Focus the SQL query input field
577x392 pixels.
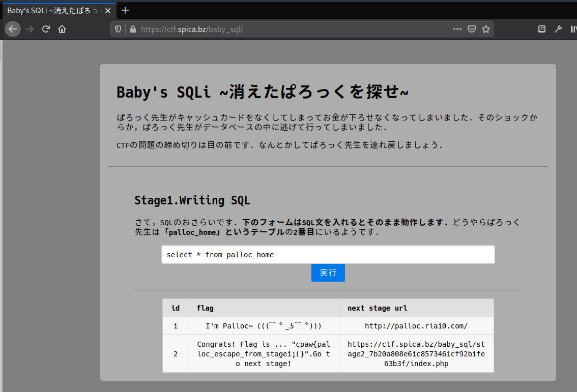(x=328, y=255)
